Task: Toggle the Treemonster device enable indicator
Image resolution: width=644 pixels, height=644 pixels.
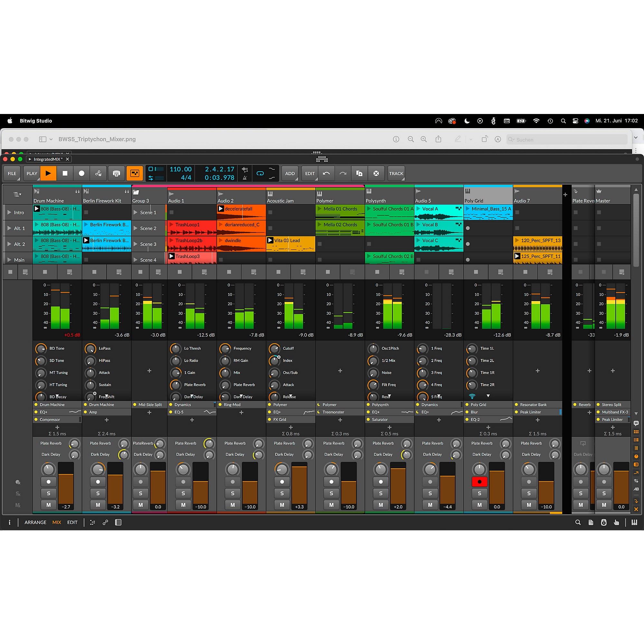Action: 319,412
